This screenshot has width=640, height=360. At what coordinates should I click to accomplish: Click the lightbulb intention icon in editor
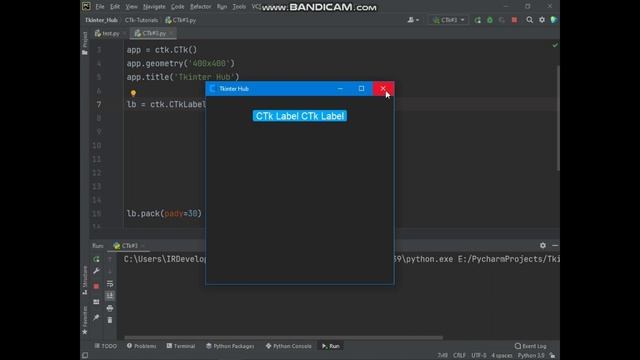click(x=133, y=93)
